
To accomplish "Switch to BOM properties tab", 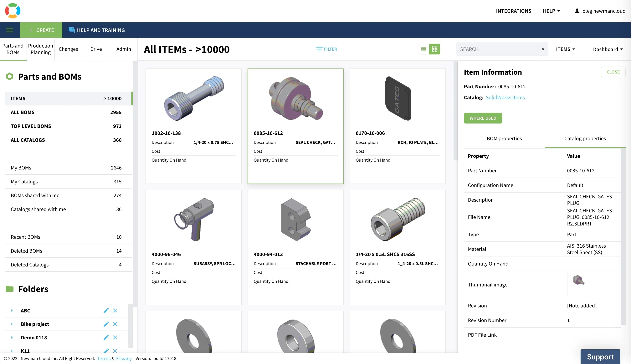I will (x=504, y=138).
